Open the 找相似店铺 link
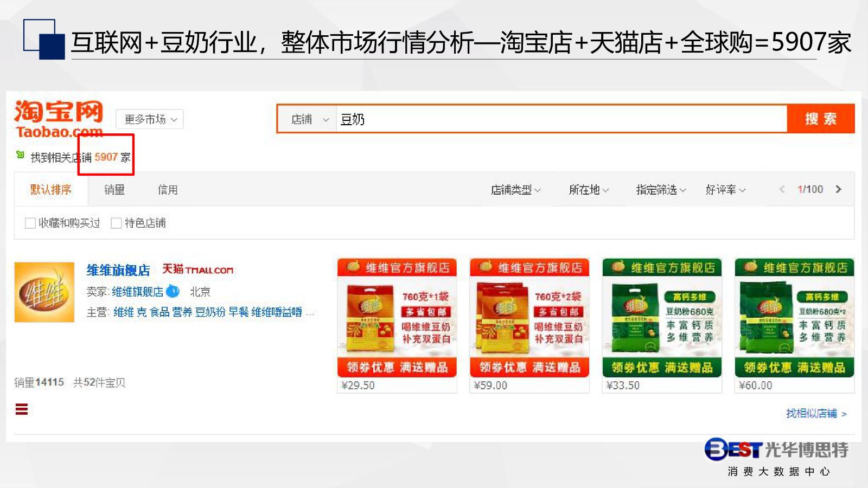Image resolution: width=868 pixels, height=488 pixels. [x=816, y=413]
